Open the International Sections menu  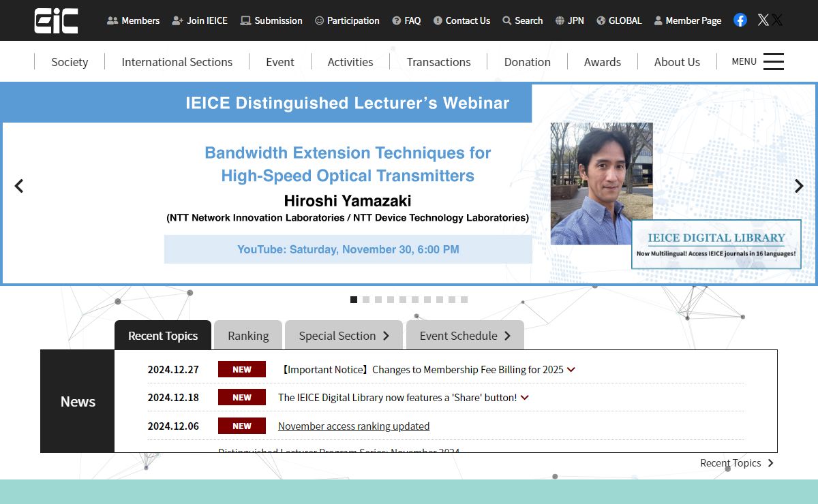[x=177, y=62]
